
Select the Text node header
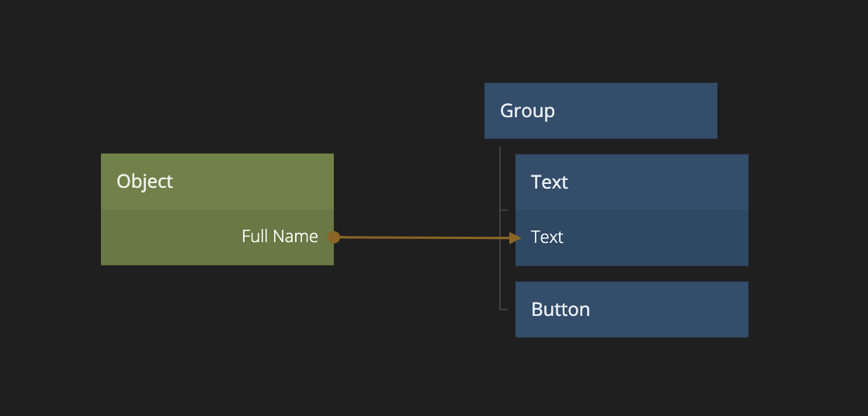click(550, 182)
